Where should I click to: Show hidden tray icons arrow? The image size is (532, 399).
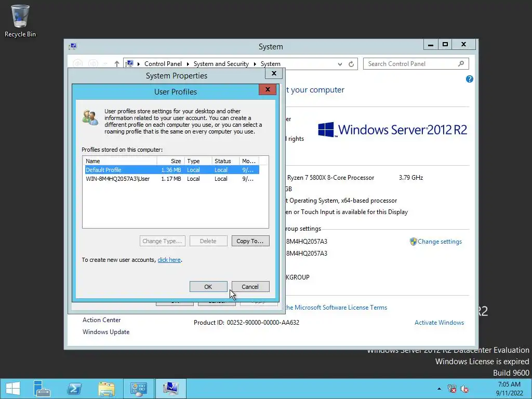pos(439,389)
